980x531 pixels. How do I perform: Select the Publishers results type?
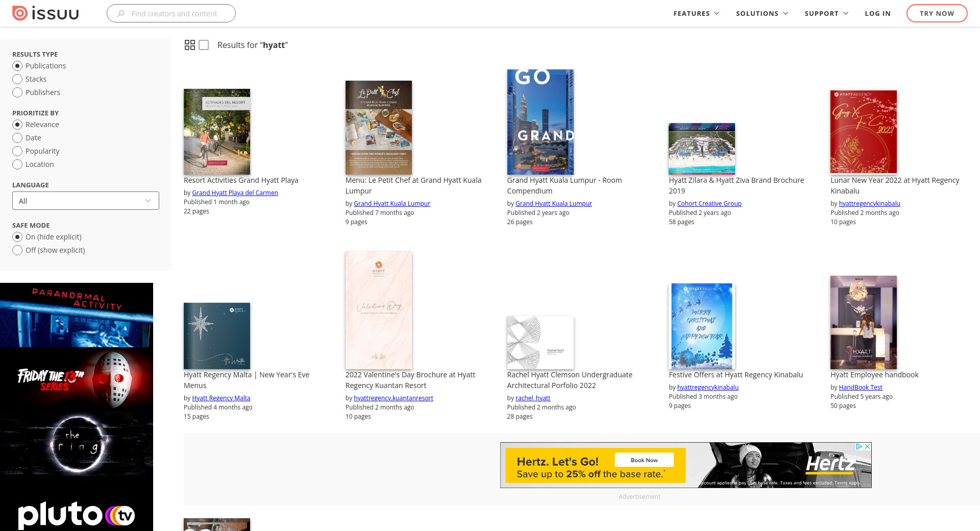point(17,92)
